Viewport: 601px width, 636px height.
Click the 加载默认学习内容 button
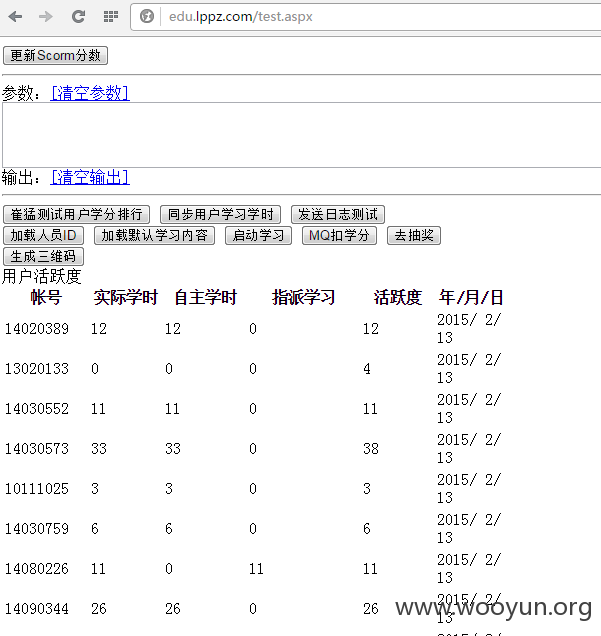click(x=155, y=235)
